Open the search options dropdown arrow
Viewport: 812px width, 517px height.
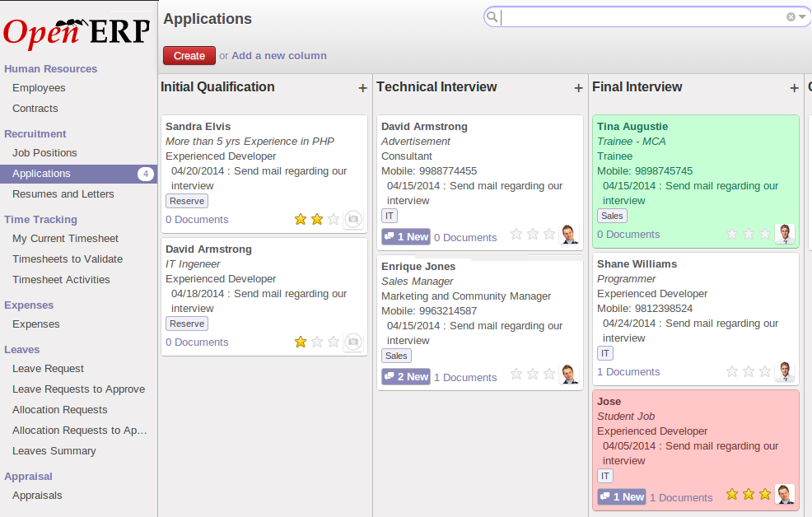pyautogui.click(x=802, y=16)
